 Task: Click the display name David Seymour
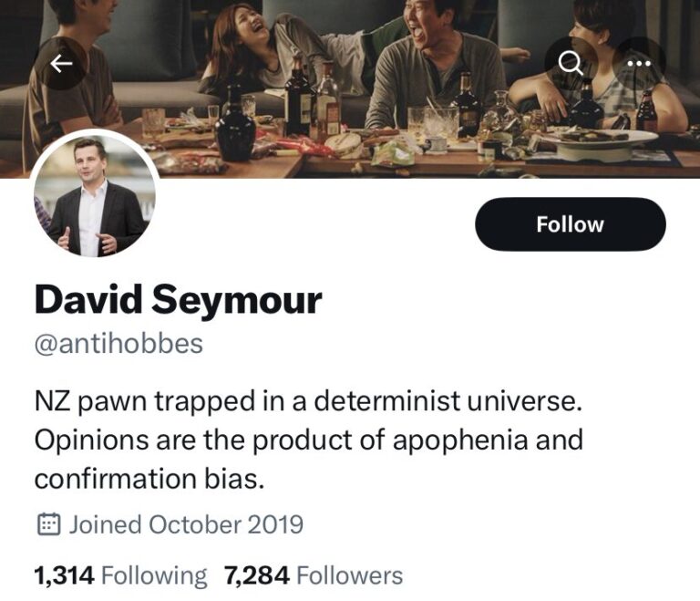coord(178,300)
